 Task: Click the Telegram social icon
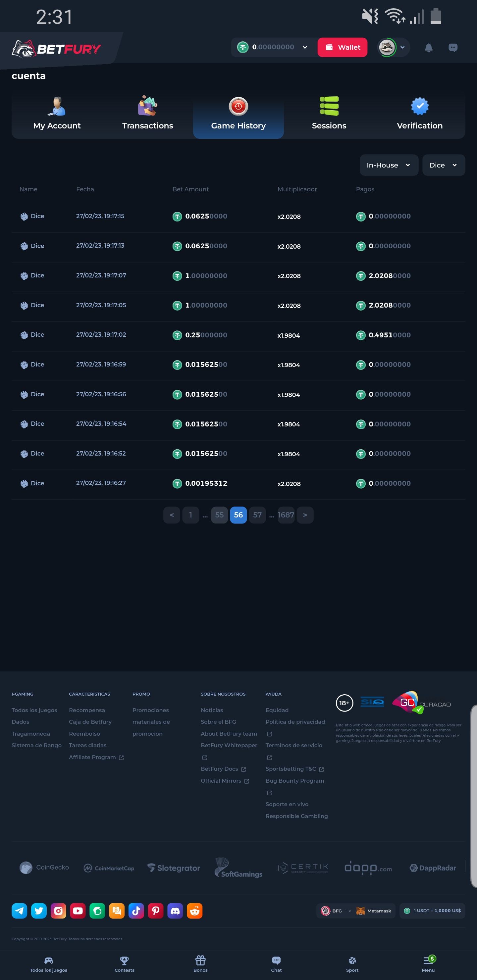pos(20,911)
